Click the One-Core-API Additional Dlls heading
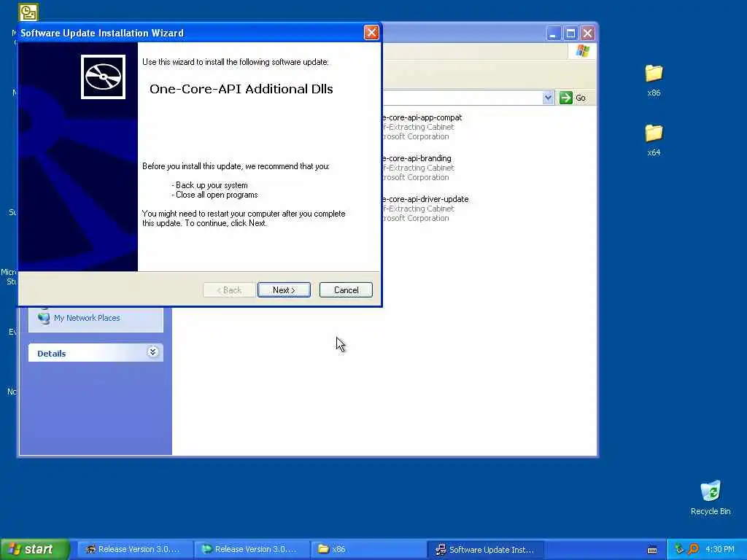Screen dimensions: 747x560 coord(241,89)
